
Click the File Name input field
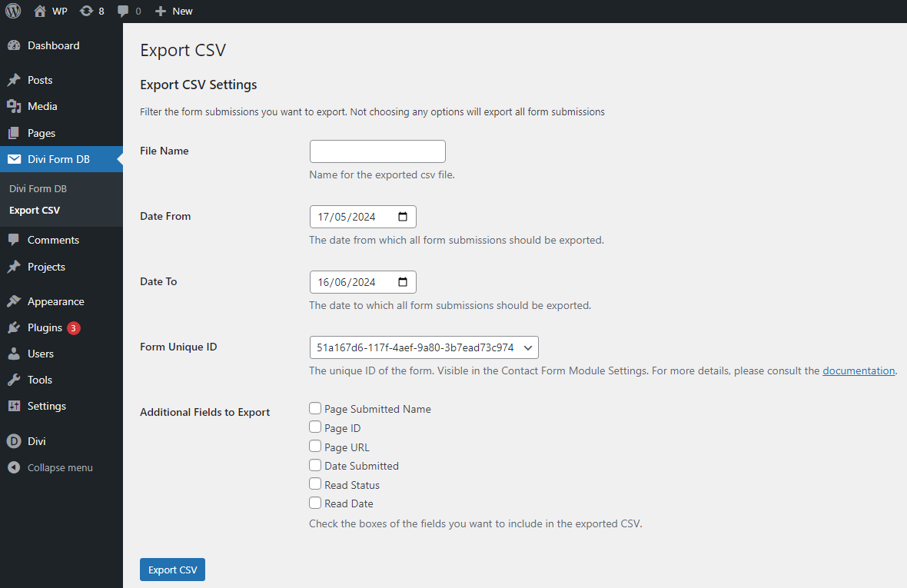(377, 151)
